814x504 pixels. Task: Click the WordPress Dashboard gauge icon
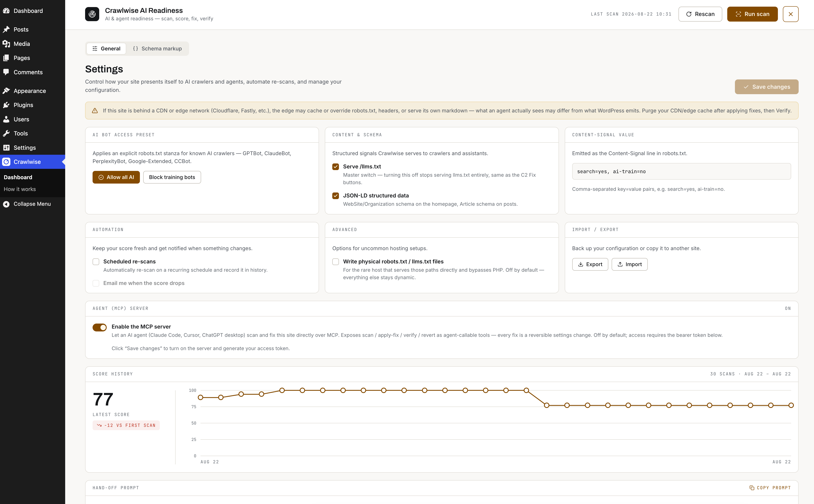click(6, 11)
